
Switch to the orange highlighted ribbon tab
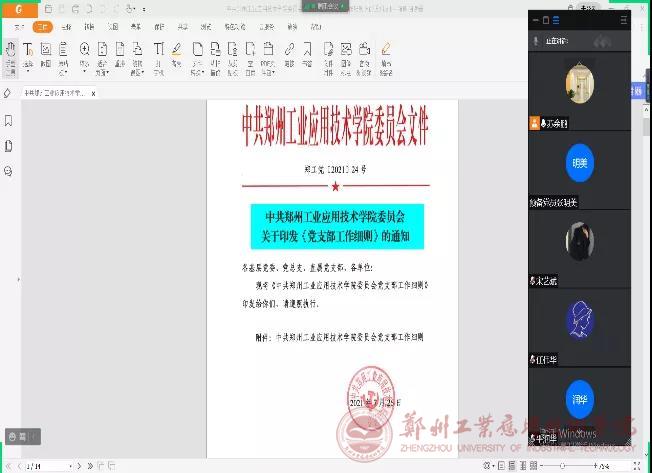(x=42, y=28)
